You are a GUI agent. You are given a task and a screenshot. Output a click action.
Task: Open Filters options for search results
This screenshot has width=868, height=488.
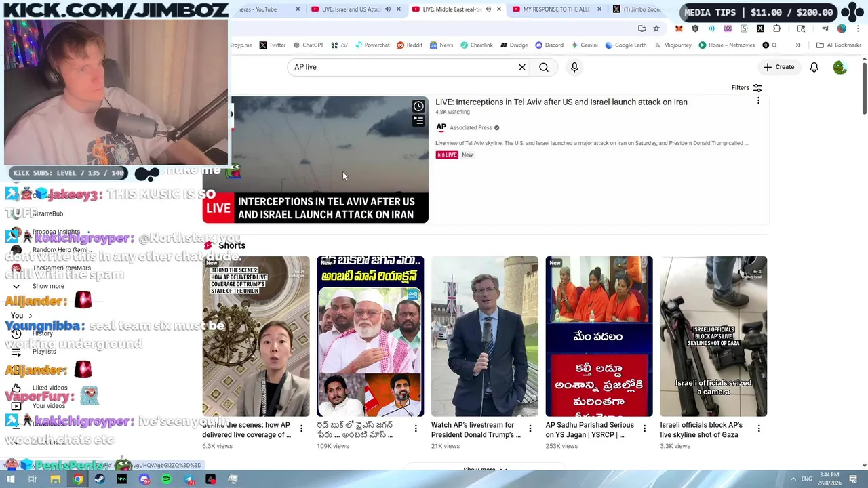pos(747,88)
